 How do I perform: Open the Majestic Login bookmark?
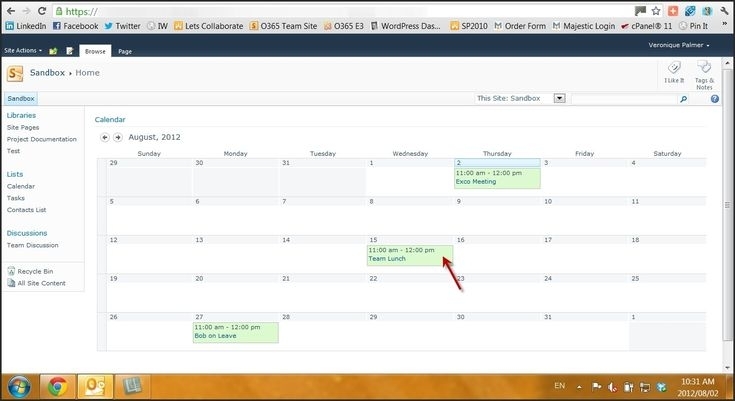click(584, 26)
